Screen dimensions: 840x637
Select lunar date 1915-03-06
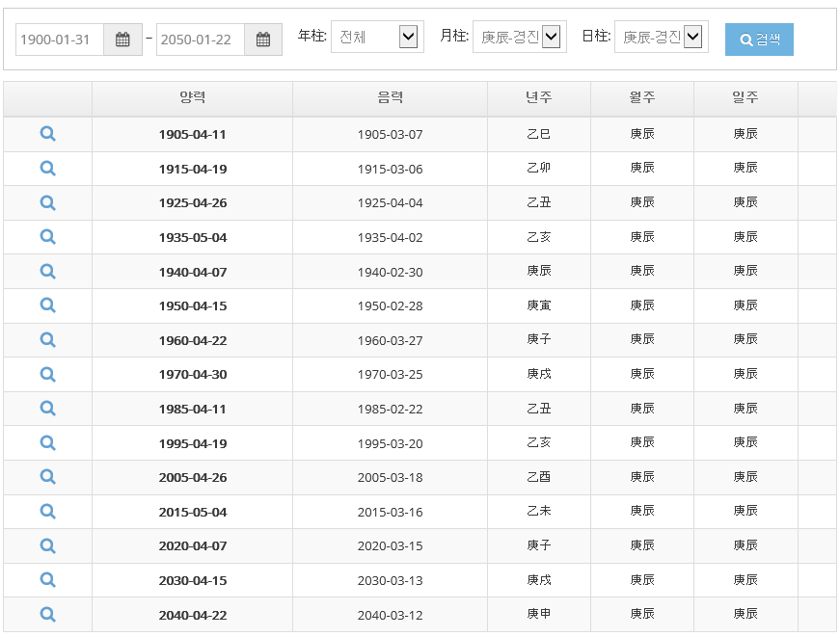click(x=390, y=170)
